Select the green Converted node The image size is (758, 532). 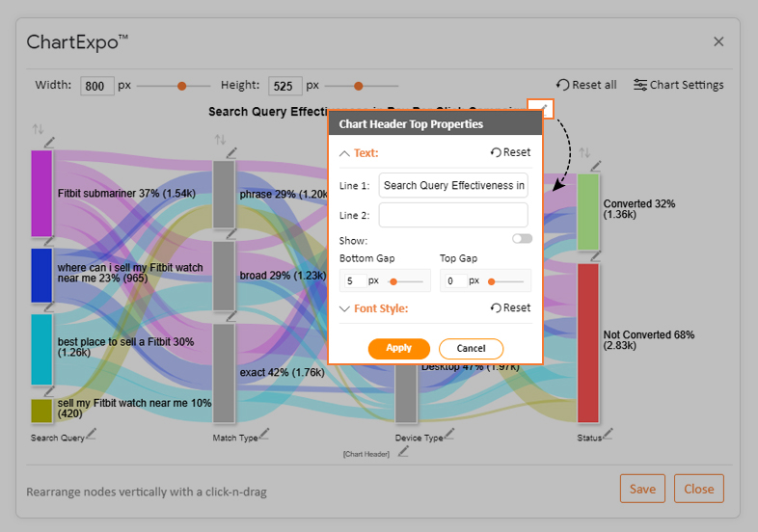point(588,212)
